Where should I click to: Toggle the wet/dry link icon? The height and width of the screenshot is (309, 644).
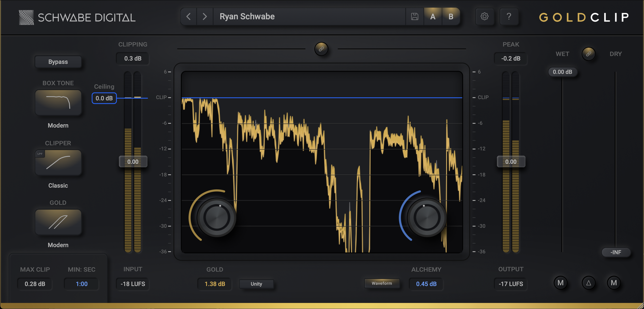click(x=588, y=54)
